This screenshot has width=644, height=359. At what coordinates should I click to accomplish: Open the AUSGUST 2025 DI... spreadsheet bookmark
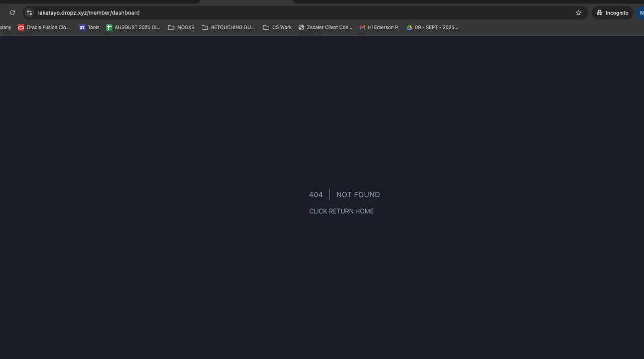(133, 27)
